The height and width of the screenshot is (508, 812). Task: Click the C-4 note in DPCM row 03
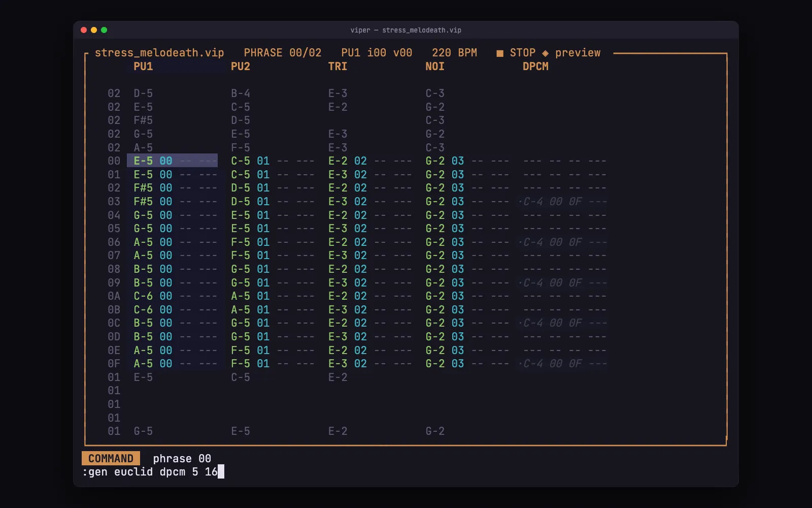pos(532,202)
